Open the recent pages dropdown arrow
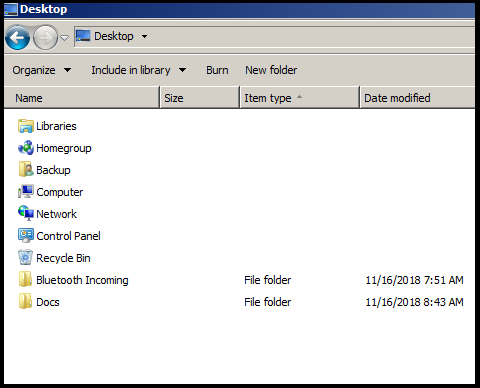The height and width of the screenshot is (388, 480). click(x=64, y=38)
